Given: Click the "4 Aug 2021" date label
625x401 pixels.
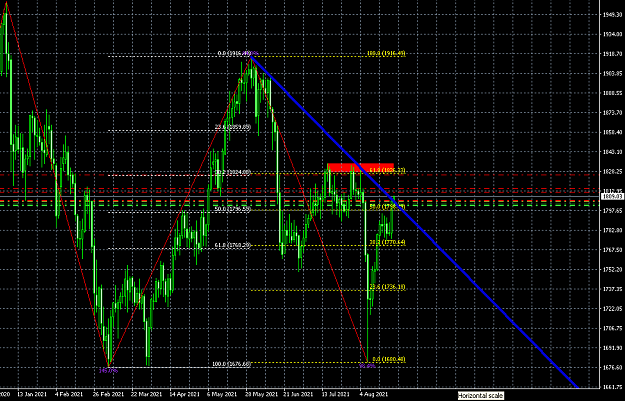Looking at the screenshot, I should [x=374, y=394].
